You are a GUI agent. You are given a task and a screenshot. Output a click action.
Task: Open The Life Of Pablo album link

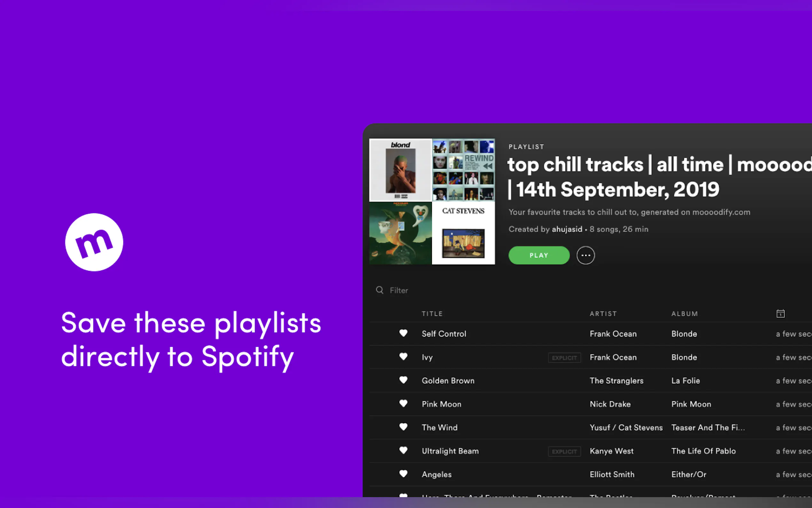[703, 451]
